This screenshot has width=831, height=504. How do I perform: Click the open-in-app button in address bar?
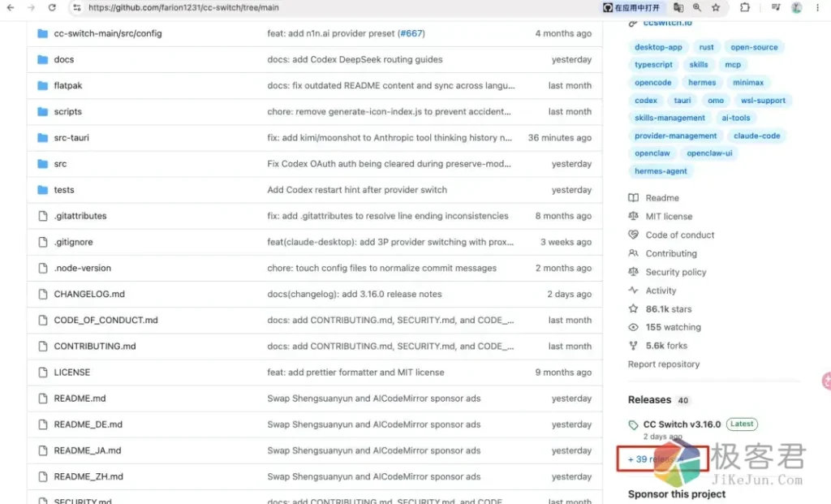(631, 7)
